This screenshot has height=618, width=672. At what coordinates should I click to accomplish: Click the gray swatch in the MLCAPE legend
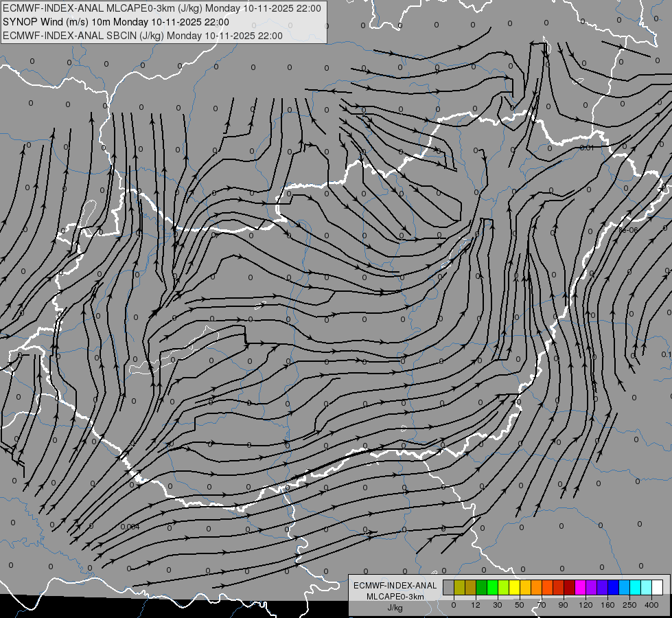[x=448, y=587]
